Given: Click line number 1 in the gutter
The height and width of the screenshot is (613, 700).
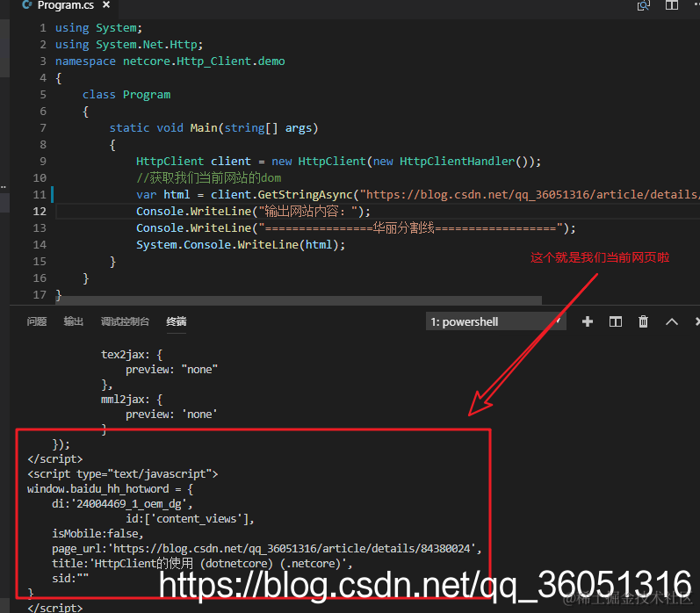Looking at the screenshot, I should pos(43,28).
